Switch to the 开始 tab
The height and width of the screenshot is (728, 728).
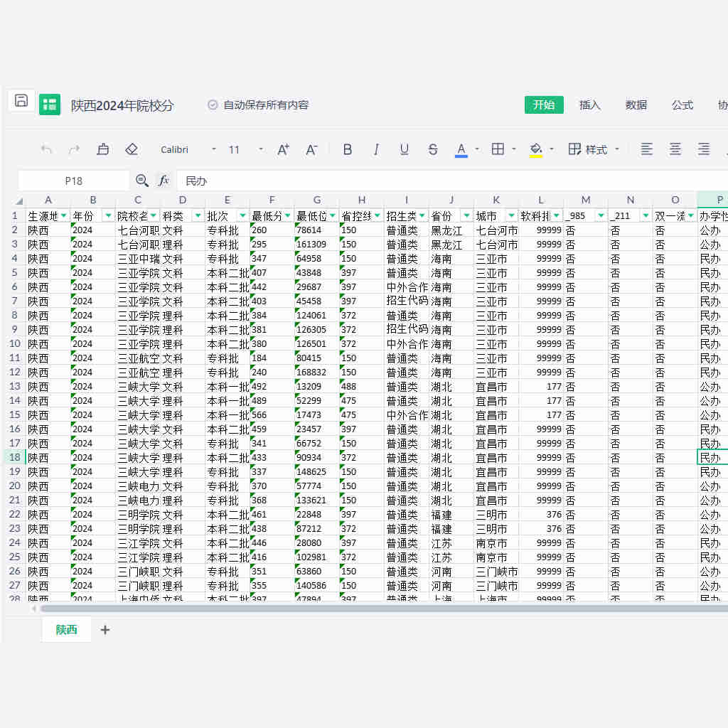point(544,105)
